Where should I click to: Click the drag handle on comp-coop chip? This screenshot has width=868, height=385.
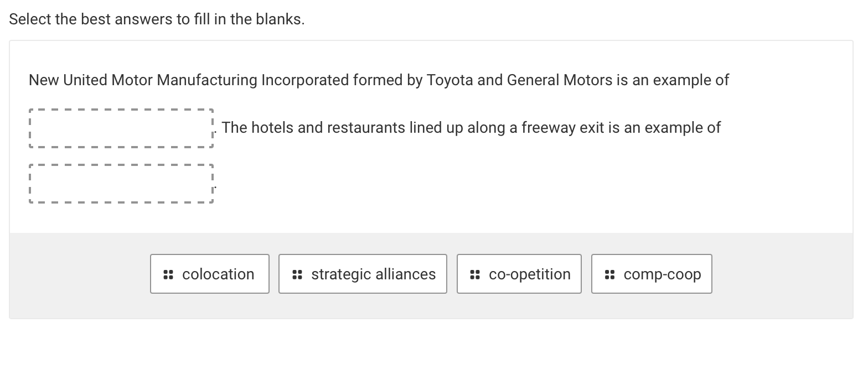click(610, 273)
